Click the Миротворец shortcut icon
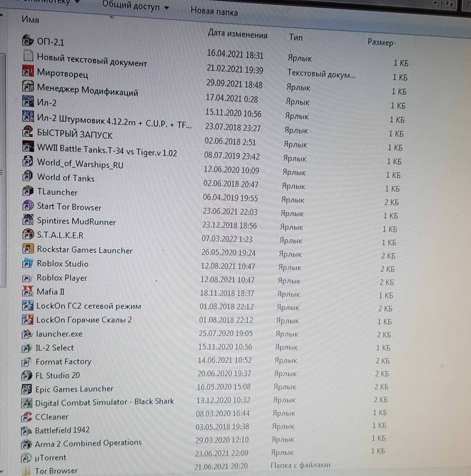 (28, 71)
